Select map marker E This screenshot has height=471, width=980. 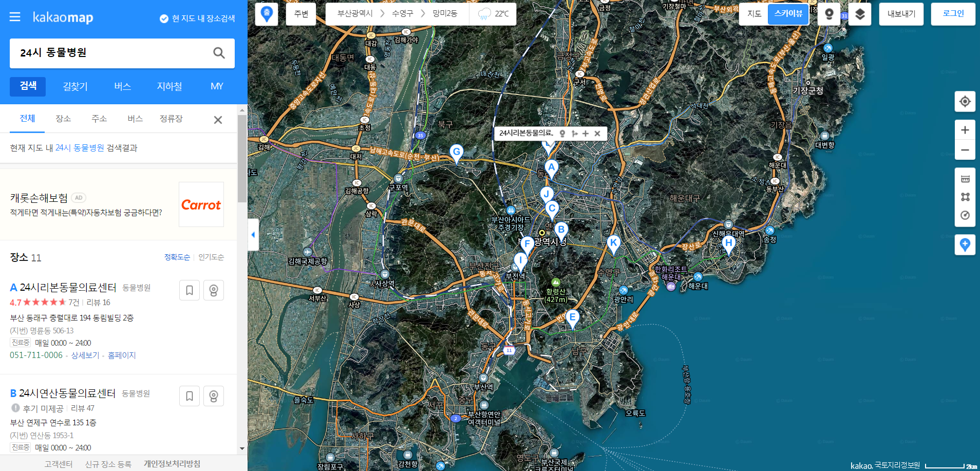pyautogui.click(x=572, y=318)
